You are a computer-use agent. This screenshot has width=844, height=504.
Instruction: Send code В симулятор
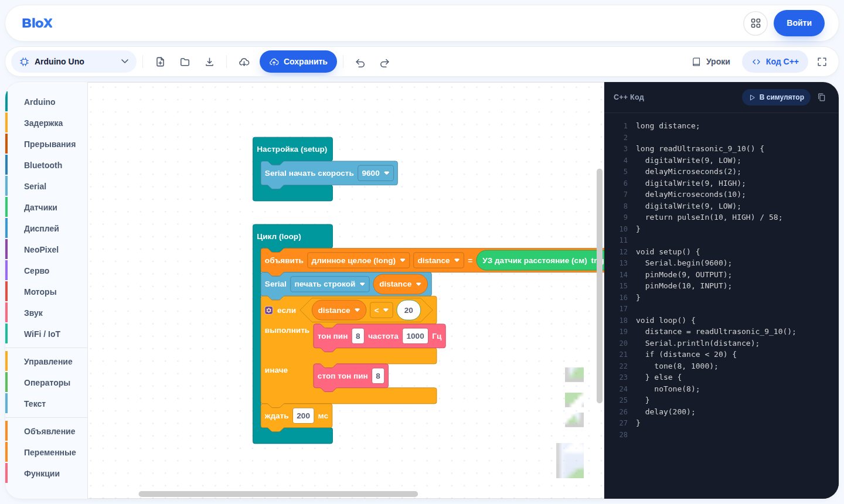click(x=776, y=97)
